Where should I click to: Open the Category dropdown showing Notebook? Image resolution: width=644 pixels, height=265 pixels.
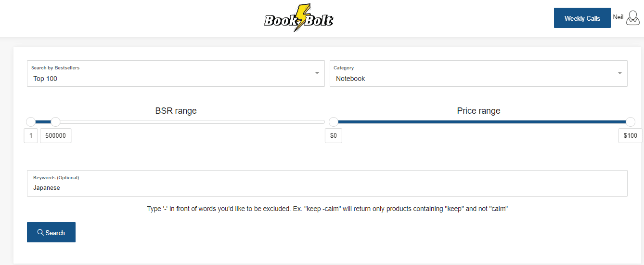(x=478, y=73)
